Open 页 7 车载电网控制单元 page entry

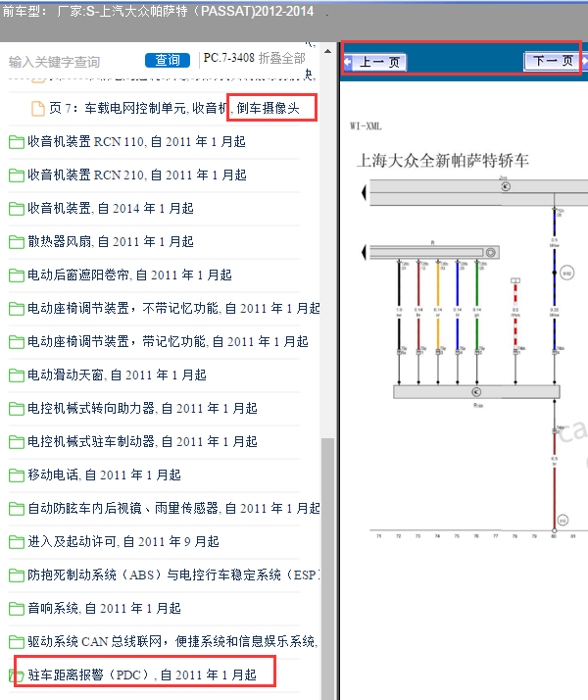tap(174, 108)
